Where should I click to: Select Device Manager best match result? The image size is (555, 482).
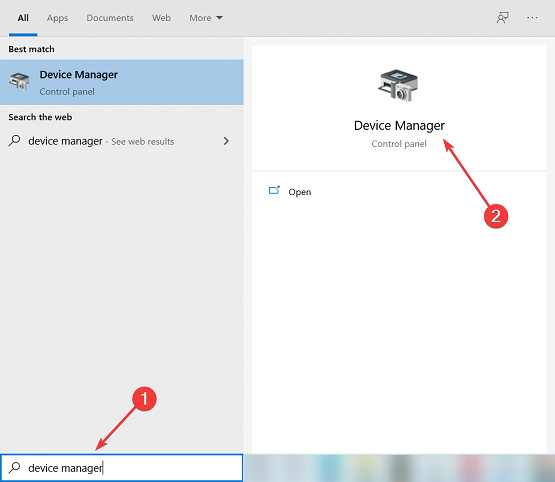pos(122,82)
